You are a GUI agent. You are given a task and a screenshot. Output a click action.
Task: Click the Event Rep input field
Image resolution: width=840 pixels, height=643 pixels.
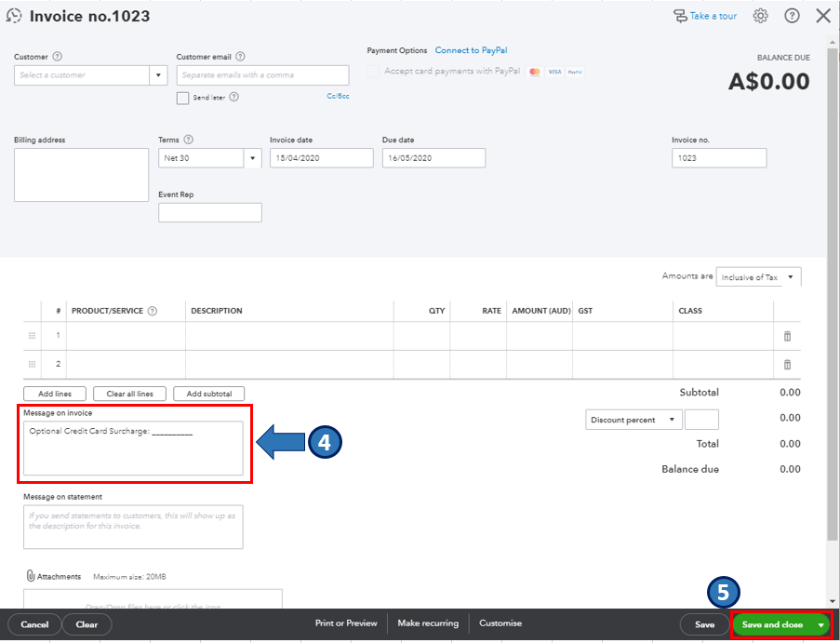point(210,213)
